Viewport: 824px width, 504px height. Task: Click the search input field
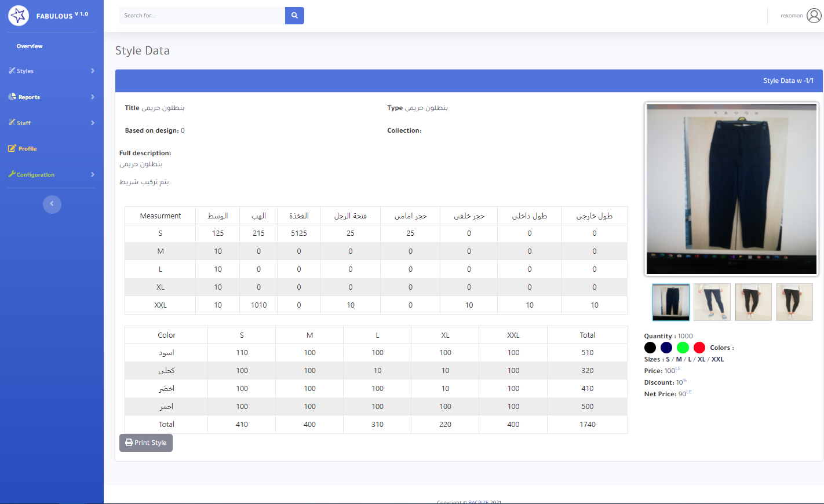tap(202, 16)
